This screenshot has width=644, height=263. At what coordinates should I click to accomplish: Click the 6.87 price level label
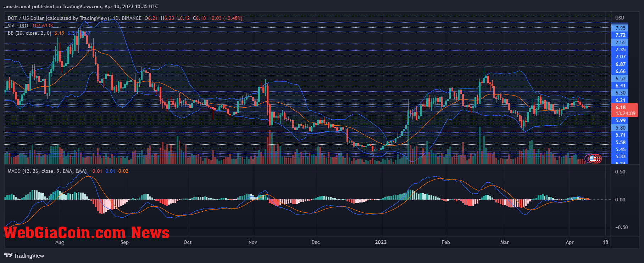[x=620, y=64]
